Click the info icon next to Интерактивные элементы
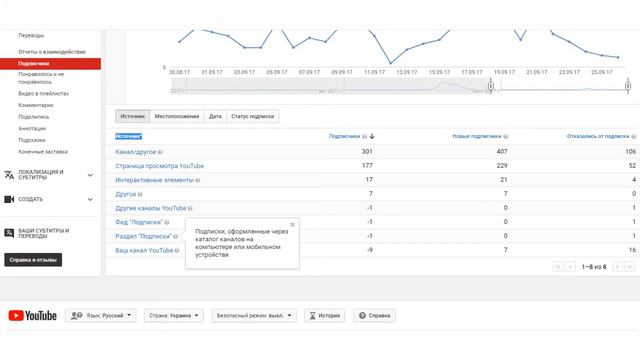The width and height of the screenshot is (640, 360). point(198,180)
